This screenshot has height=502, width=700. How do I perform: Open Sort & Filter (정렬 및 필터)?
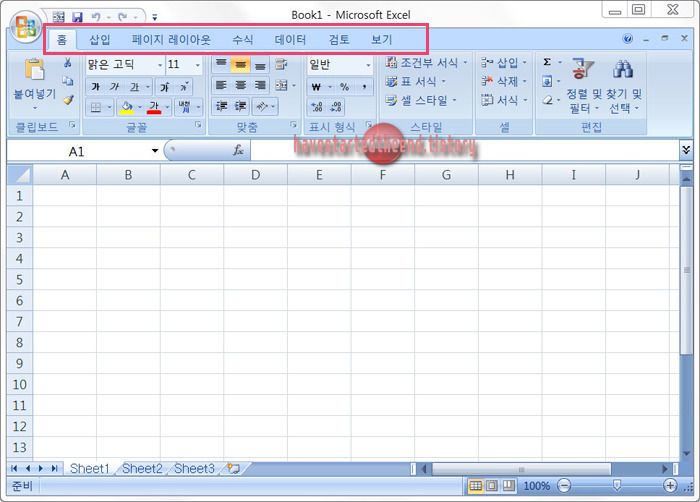click(x=583, y=87)
